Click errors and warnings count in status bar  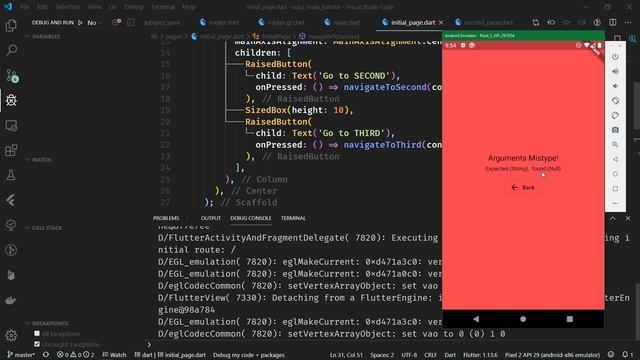(x=75, y=355)
